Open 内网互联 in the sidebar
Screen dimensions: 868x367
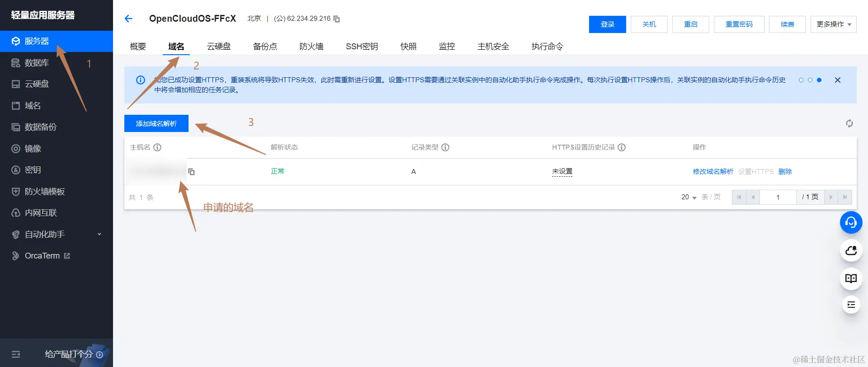(57, 213)
